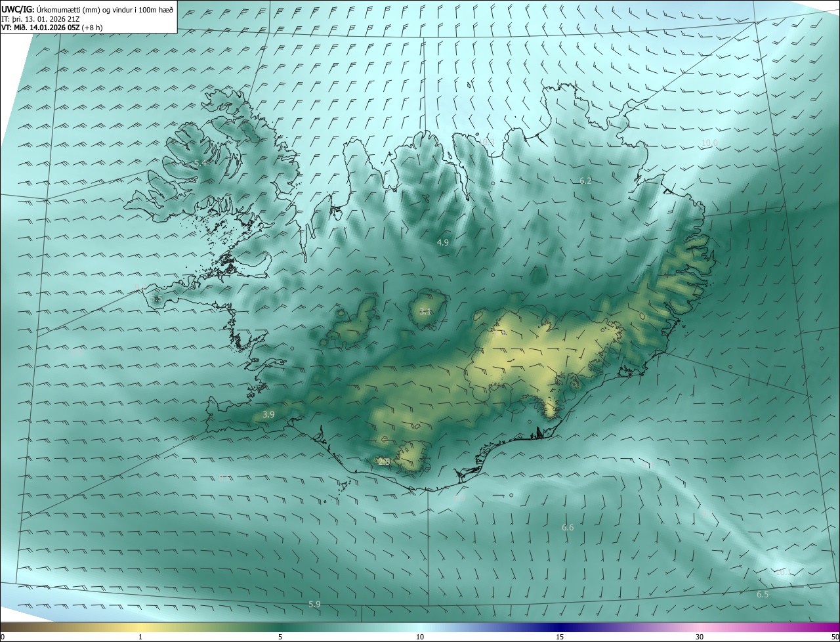840x642 pixels.
Task: Click the 10.1 value label on the map
Action: 783,572
